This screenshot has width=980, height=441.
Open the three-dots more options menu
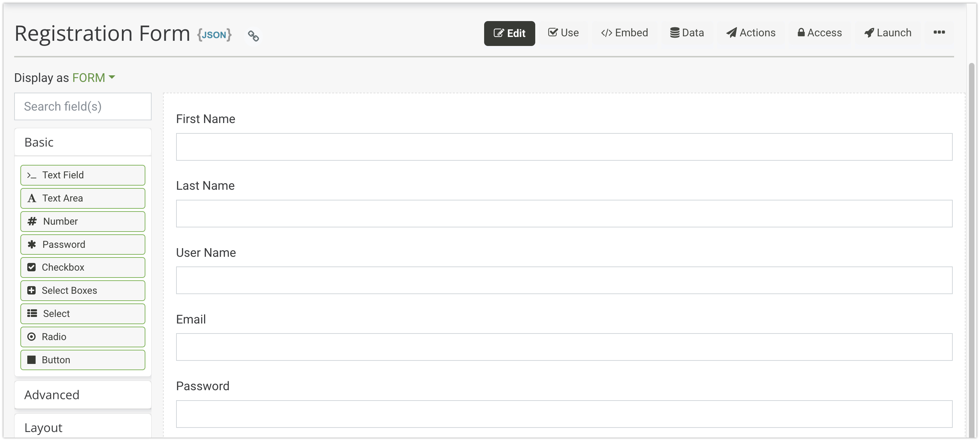pos(939,33)
